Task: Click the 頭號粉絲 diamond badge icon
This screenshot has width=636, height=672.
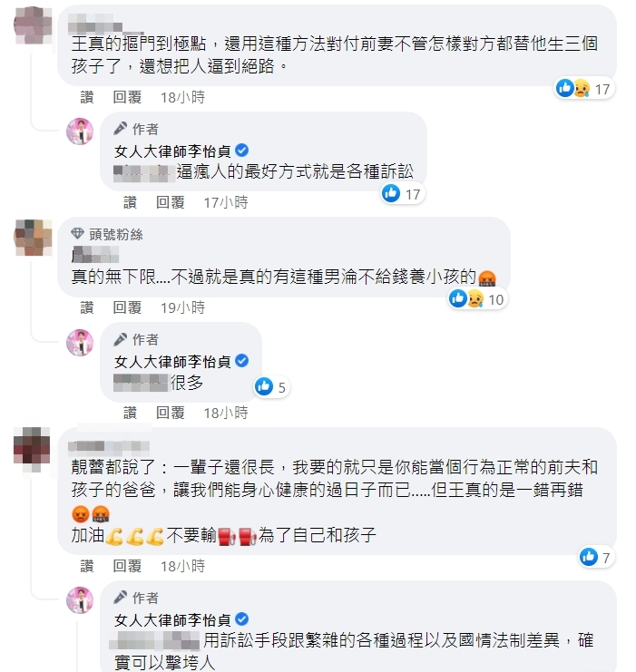Action: click(77, 234)
